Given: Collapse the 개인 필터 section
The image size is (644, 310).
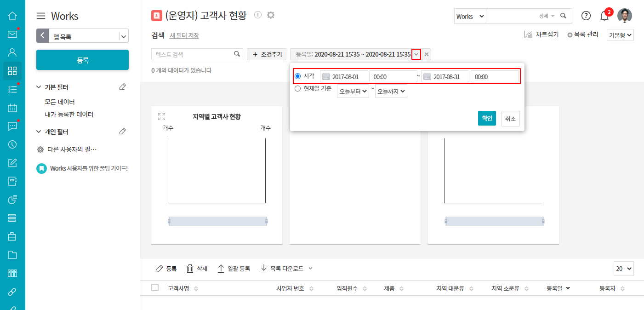Looking at the screenshot, I should pyautogui.click(x=39, y=132).
